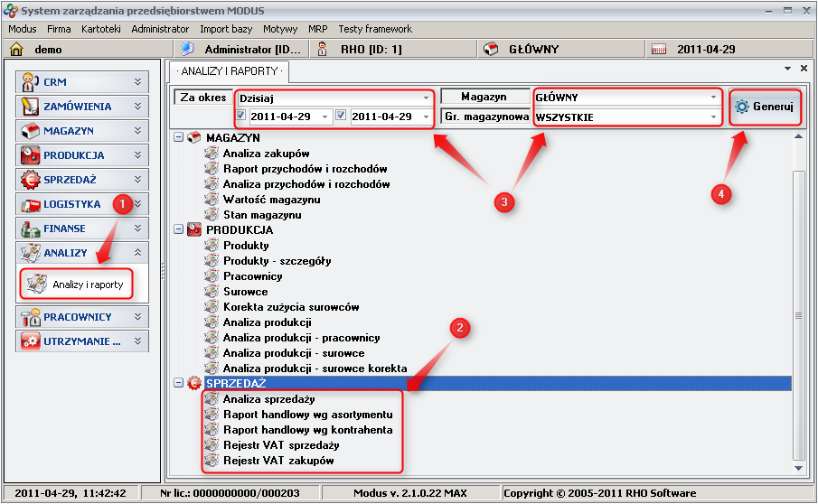Click the SPRZEDAŻ sidebar icon
The width and height of the screenshot is (818, 504).
30,180
